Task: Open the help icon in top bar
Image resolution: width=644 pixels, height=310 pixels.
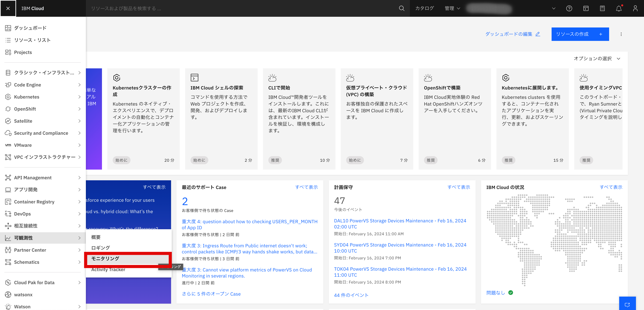Action: 569,8
